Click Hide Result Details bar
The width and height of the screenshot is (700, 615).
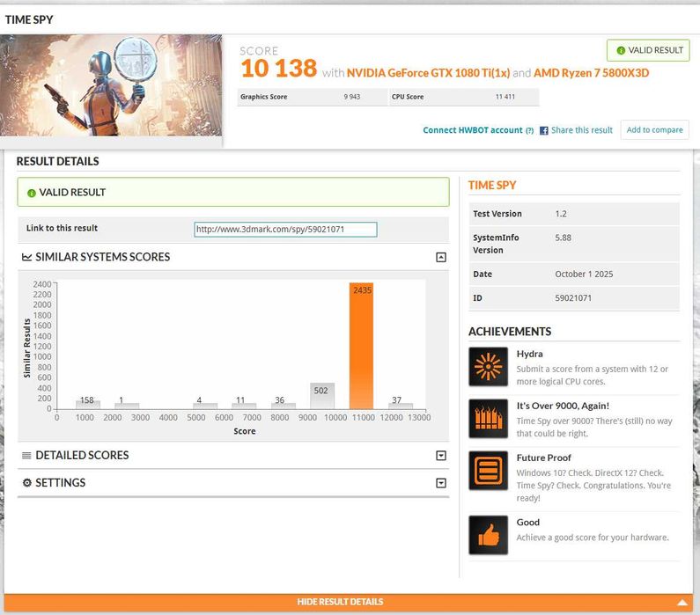click(348, 603)
